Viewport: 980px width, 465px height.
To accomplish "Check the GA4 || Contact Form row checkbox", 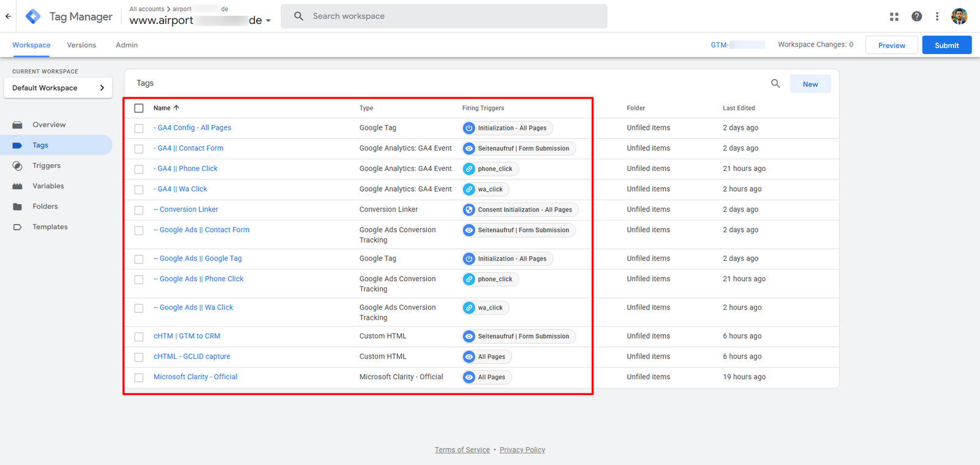I will pyautogui.click(x=139, y=149).
